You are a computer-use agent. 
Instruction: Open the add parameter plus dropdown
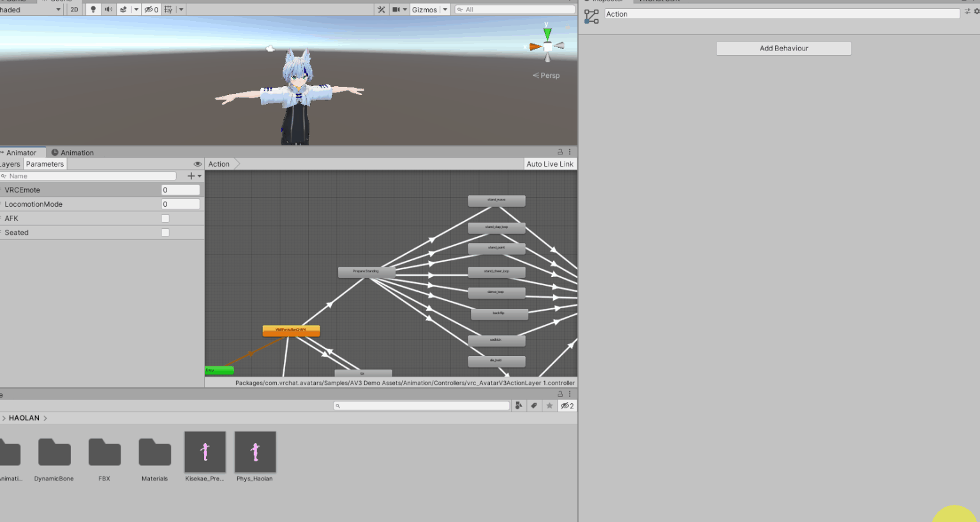point(194,176)
